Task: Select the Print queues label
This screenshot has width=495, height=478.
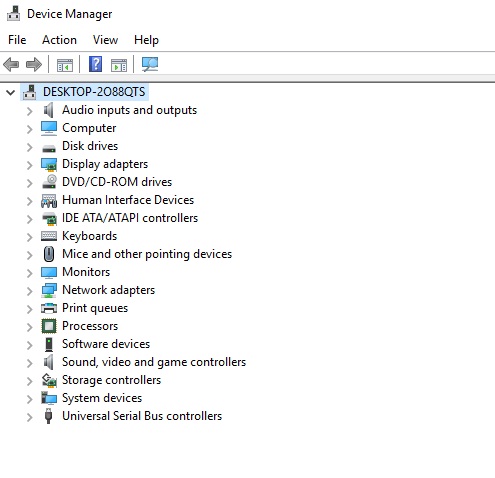Action: click(x=95, y=308)
